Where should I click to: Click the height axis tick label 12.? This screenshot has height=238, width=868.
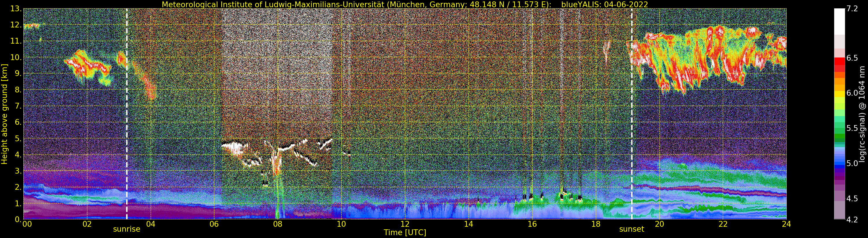[16, 25]
